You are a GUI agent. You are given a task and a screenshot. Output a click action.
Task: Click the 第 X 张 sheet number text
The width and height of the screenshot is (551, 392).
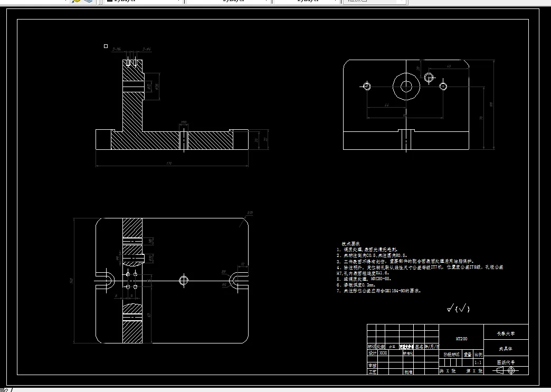pos(474,371)
